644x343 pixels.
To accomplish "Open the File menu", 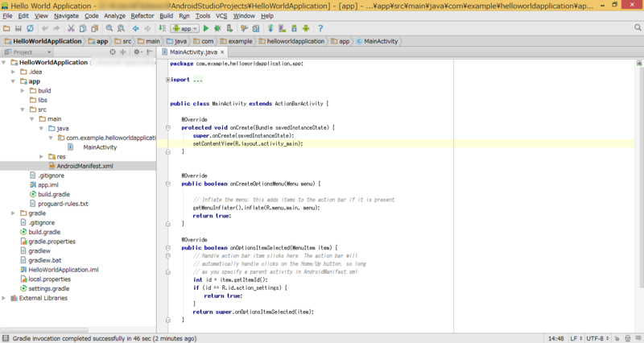I will (x=7, y=16).
